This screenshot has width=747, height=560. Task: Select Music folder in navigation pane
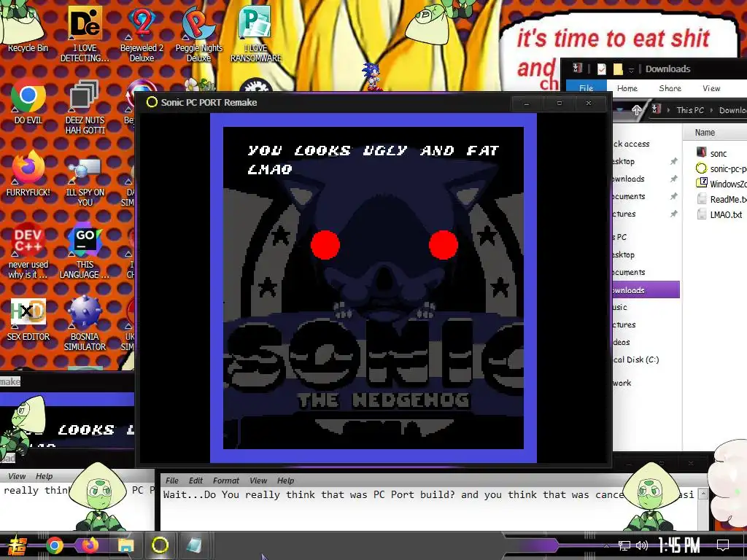point(620,307)
